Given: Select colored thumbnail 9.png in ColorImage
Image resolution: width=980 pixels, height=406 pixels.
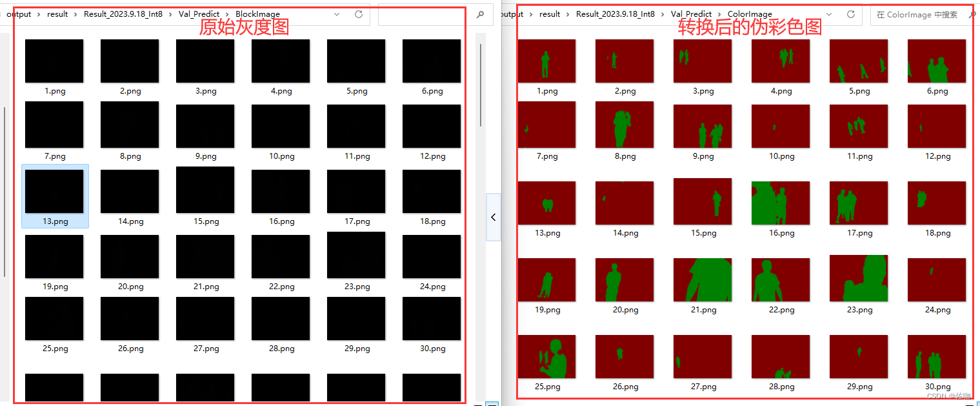Looking at the screenshot, I should click(703, 126).
